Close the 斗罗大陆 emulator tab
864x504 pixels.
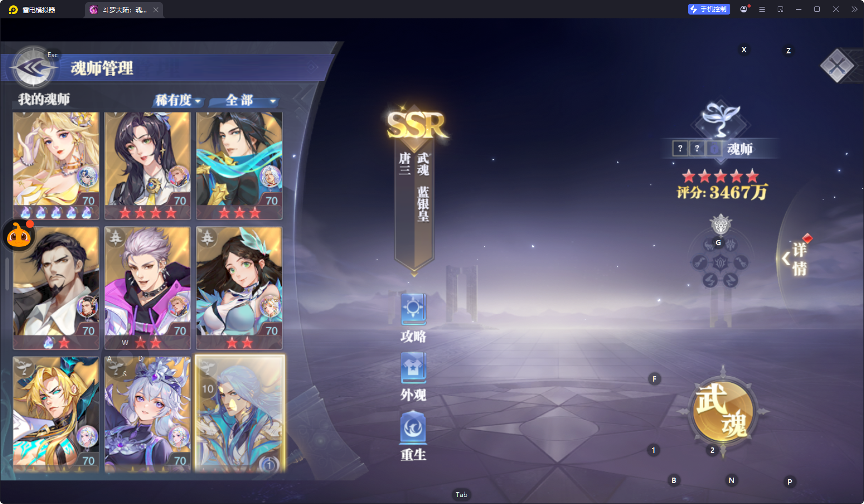click(x=156, y=10)
